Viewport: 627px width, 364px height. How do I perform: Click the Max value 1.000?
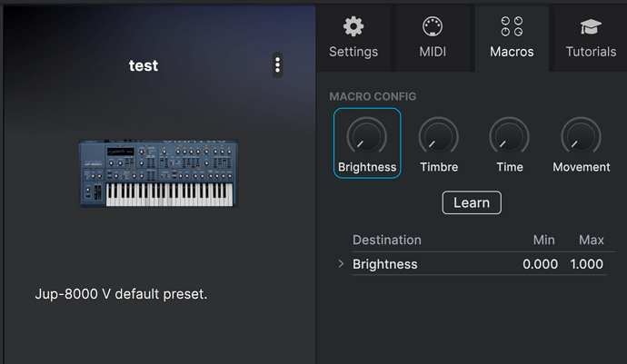point(587,264)
